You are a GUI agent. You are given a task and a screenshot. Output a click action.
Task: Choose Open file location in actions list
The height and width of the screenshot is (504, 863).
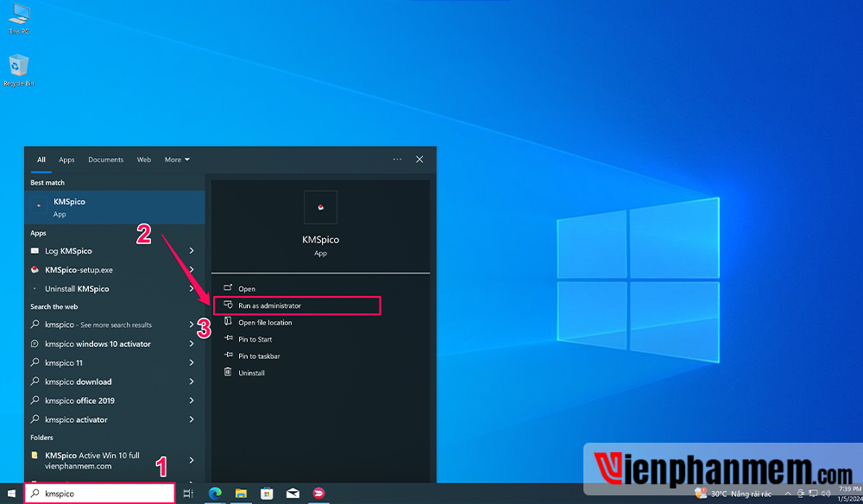pos(265,323)
